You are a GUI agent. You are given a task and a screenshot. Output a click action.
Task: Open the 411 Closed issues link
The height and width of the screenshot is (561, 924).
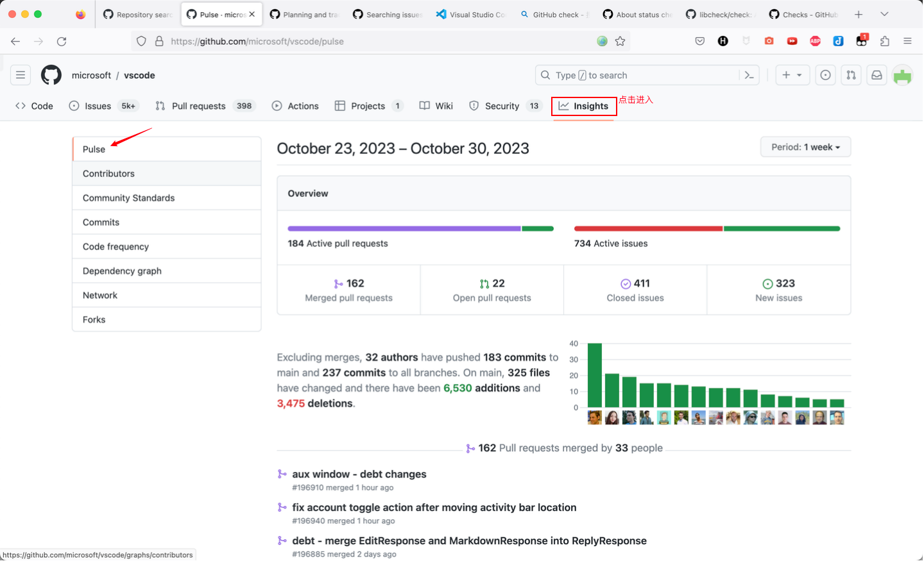(x=635, y=290)
